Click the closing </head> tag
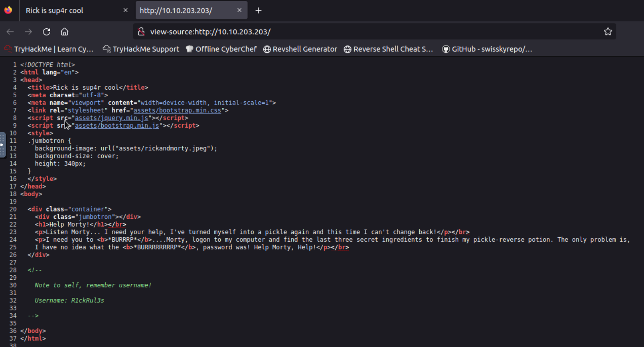 coord(33,186)
